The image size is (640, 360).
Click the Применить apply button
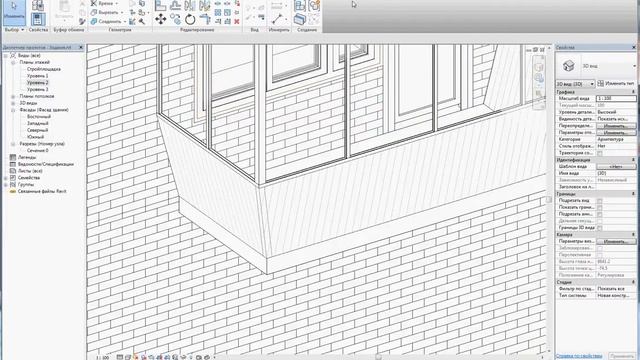tap(623, 356)
